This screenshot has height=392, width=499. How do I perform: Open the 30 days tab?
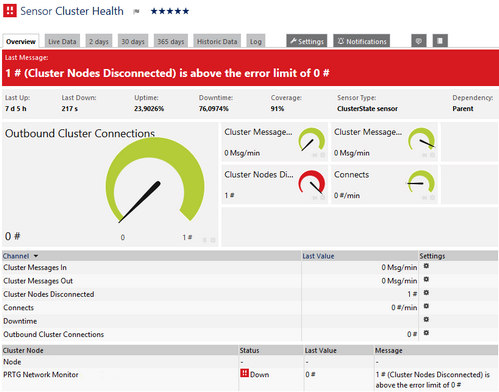[133, 41]
